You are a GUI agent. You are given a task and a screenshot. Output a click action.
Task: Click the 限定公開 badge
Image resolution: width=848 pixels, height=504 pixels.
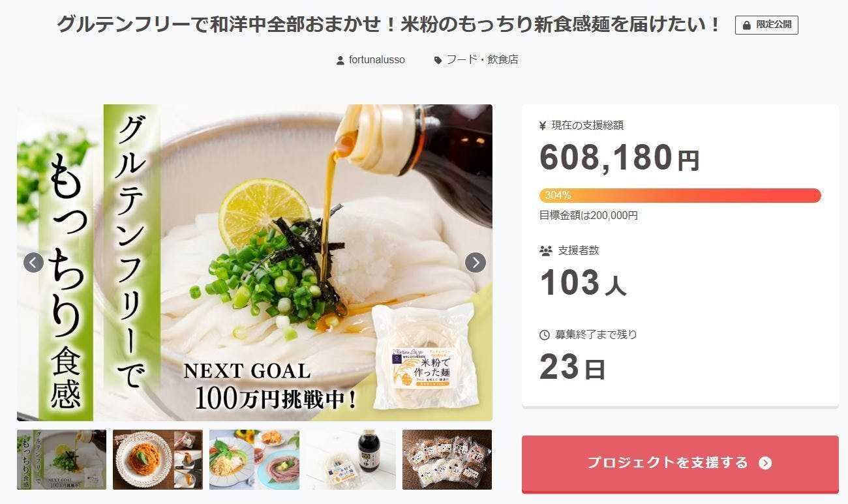tap(766, 25)
